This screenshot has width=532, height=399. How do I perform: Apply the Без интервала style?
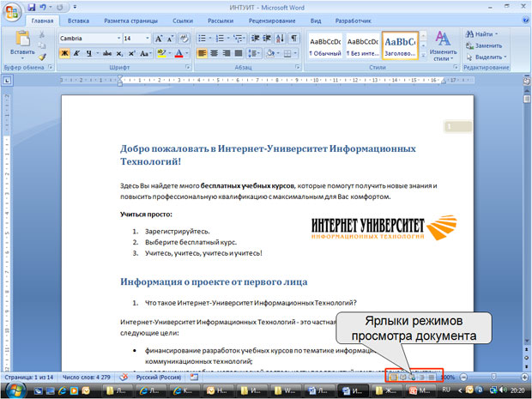(x=362, y=46)
